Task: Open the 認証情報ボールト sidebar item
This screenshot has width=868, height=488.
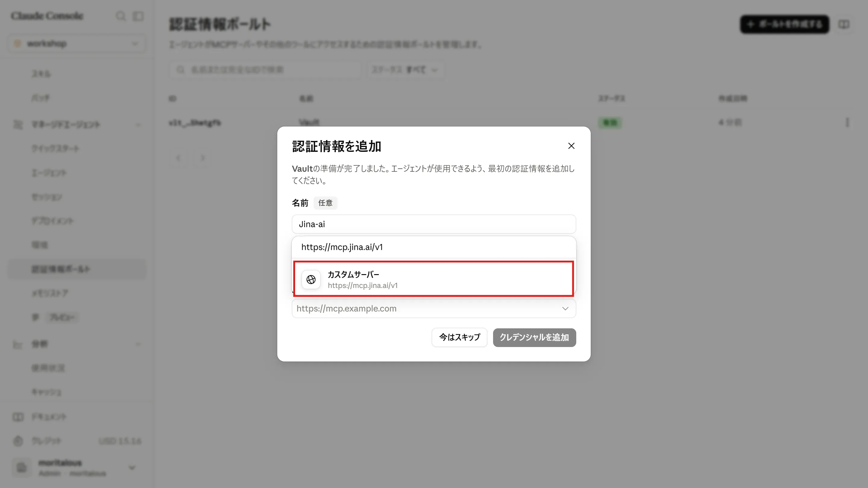Action: [77, 269]
